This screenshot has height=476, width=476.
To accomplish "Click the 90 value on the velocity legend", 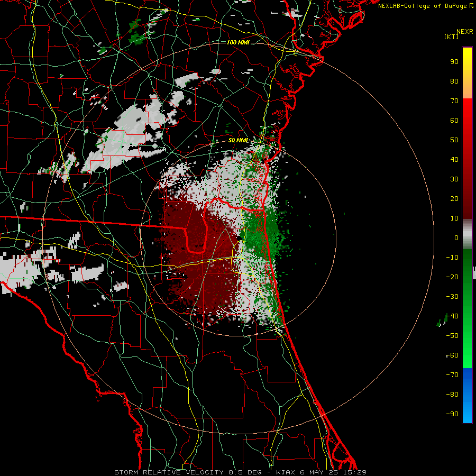I will (454, 62).
